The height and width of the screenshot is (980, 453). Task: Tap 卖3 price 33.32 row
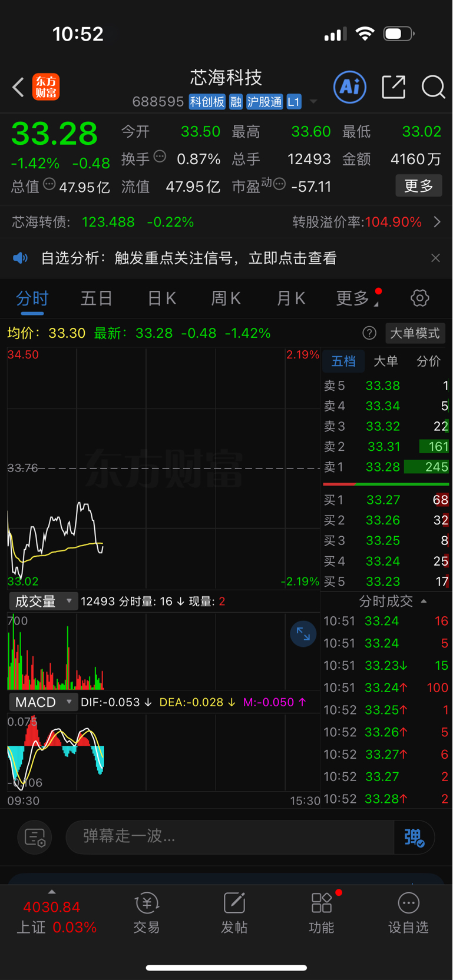click(386, 426)
